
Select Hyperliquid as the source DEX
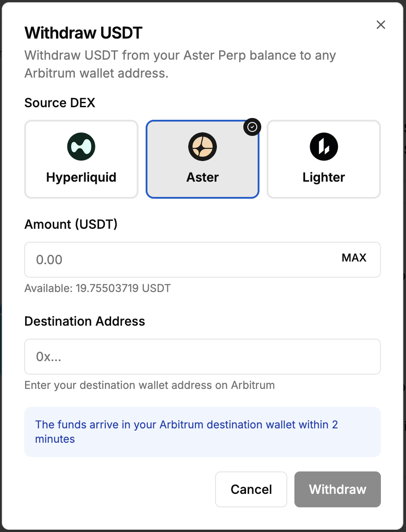tap(81, 159)
